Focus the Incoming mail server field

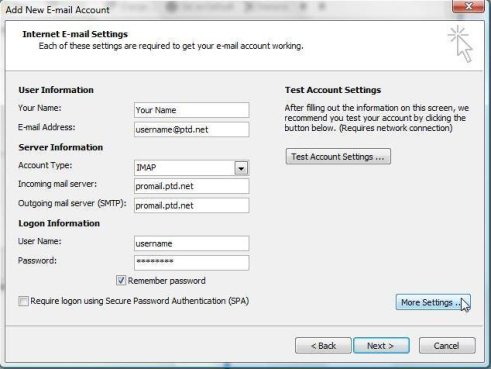pyautogui.click(x=191, y=186)
